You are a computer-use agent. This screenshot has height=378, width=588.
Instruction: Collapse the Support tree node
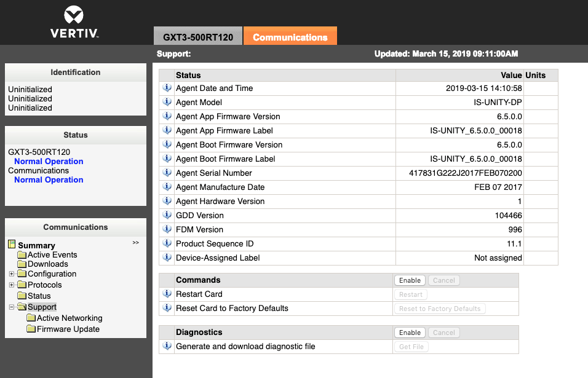11,307
